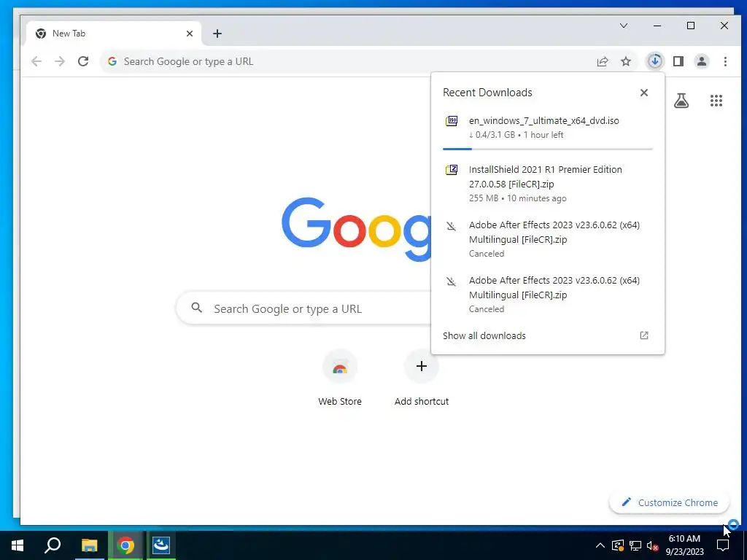
Task: Open the Web Store shortcut
Action: point(340,379)
